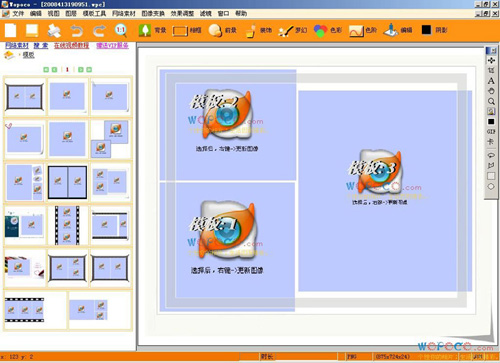Select the move cross-arrows tool

point(491,60)
